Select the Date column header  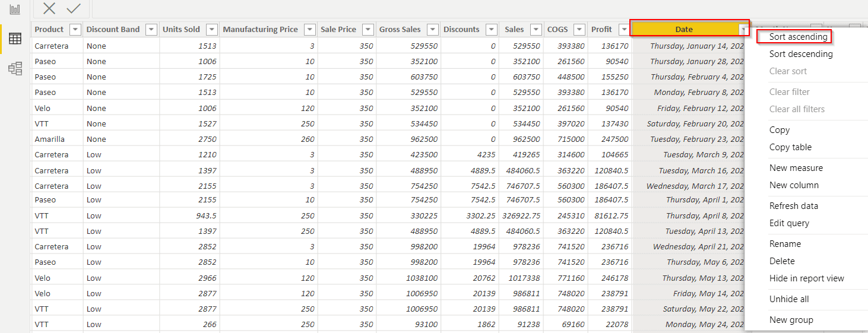683,29
